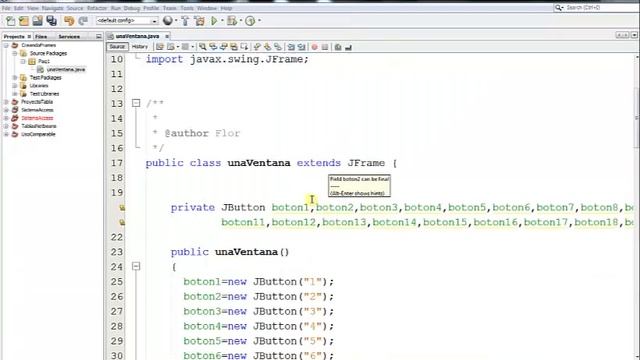
Task: Click the Save All toolbar icon
Action: 51,21
